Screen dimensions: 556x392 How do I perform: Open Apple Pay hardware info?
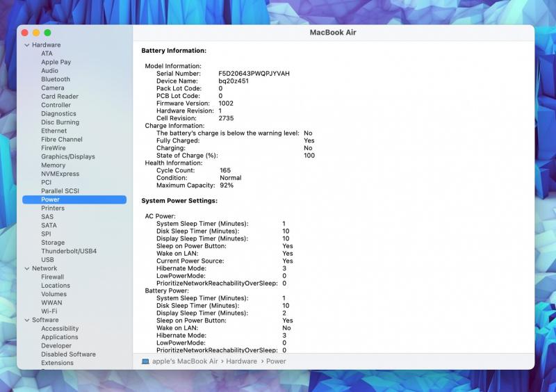coord(56,62)
